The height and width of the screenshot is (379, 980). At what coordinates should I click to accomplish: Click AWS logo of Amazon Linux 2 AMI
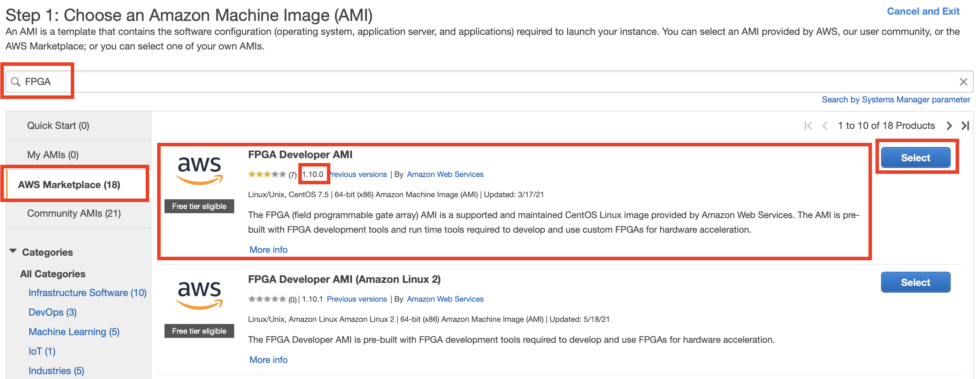click(x=199, y=295)
